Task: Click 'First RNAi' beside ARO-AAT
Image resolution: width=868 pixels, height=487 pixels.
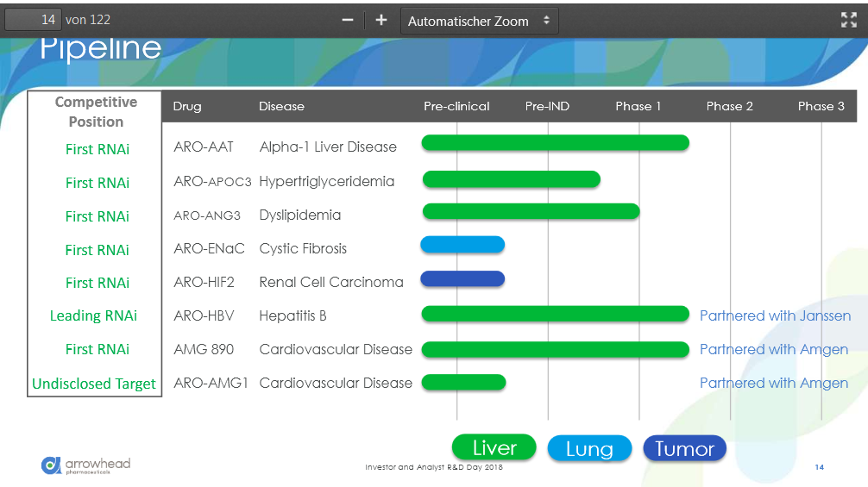Action: [x=97, y=149]
